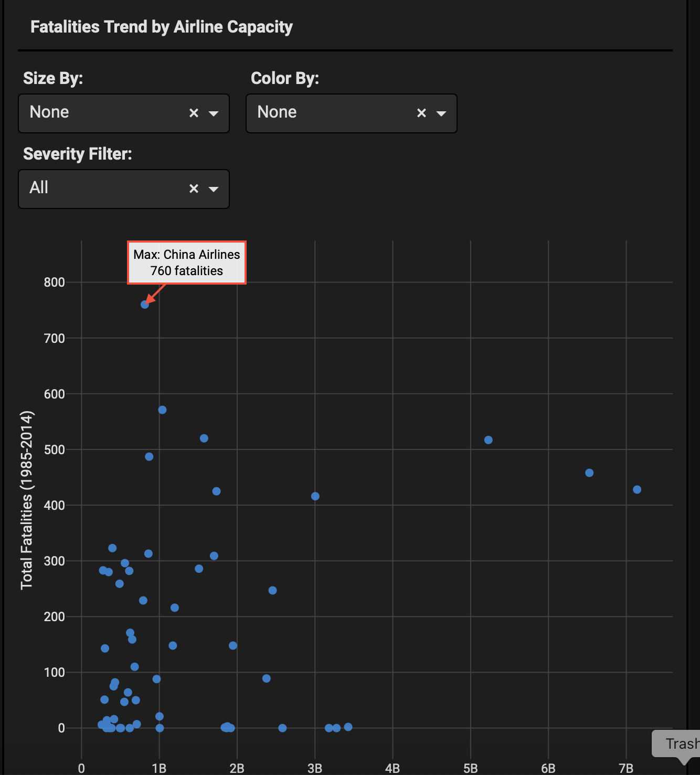The height and width of the screenshot is (775, 700).
Task: Click the 'Fatalities Trend by Airline Capacity' title
Action: point(162,27)
